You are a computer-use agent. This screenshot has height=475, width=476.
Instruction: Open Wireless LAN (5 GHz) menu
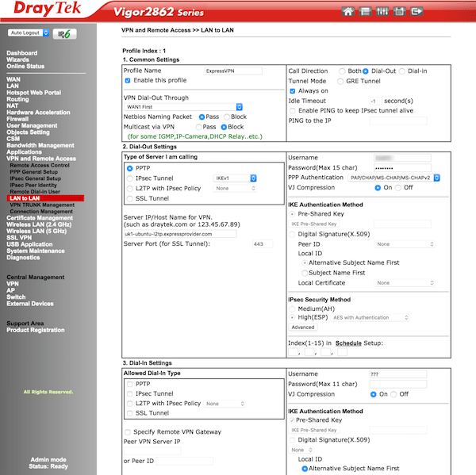point(36,232)
